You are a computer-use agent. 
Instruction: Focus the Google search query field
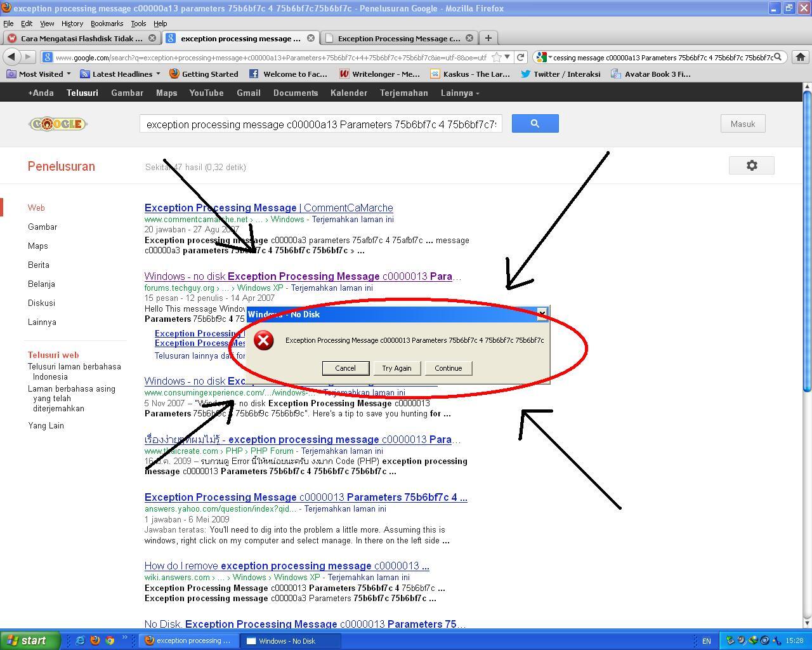[x=321, y=124]
